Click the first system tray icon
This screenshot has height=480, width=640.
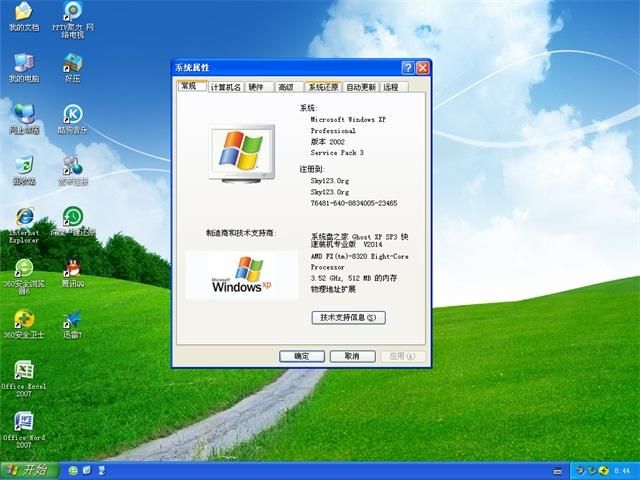pos(580,471)
